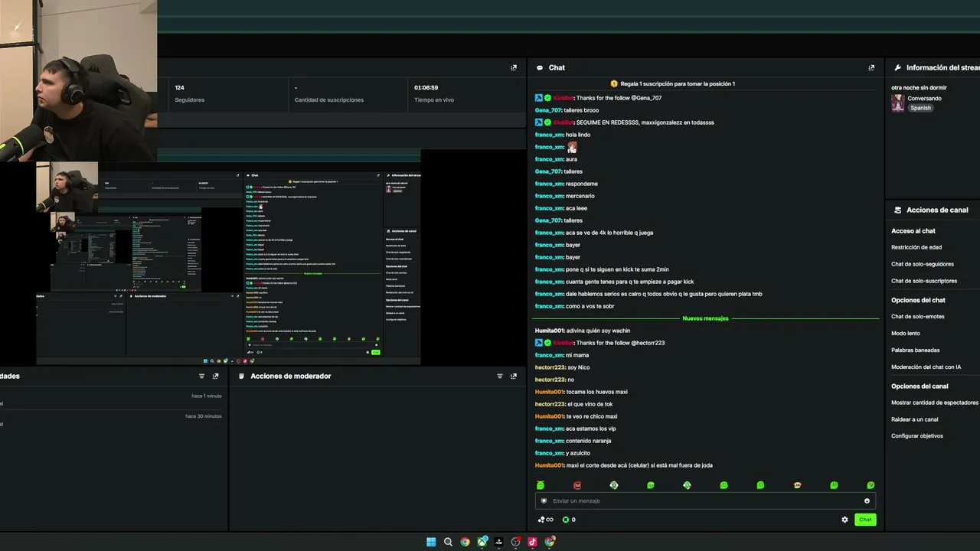Viewport: 980px width, 551px height.
Task: Open the Windows Start menu
Action: tap(431, 542)
